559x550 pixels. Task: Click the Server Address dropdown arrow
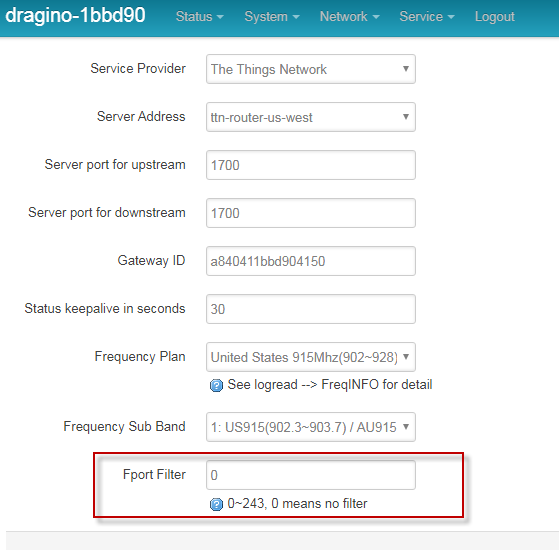point(405,117)
